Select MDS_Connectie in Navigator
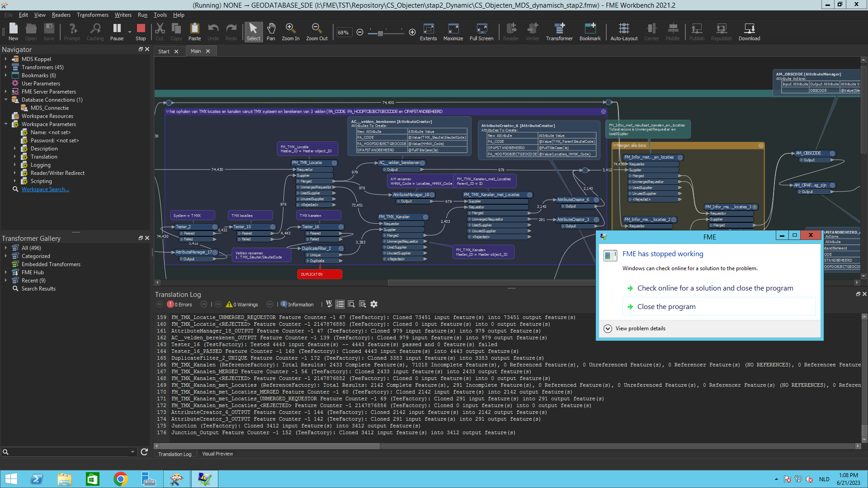This screenshot has width=868, height=488. click(49, 108)
